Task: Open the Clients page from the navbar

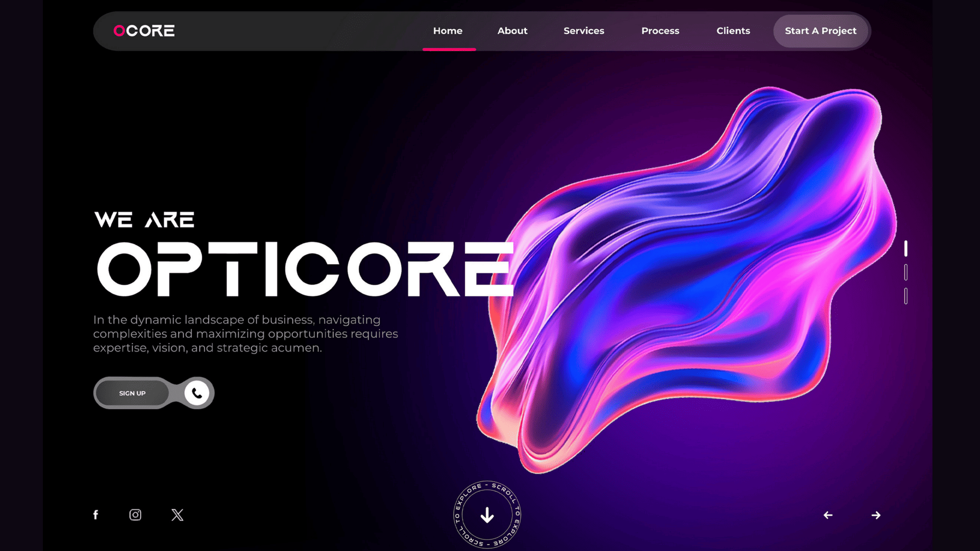Action: [x=733, y=31]
